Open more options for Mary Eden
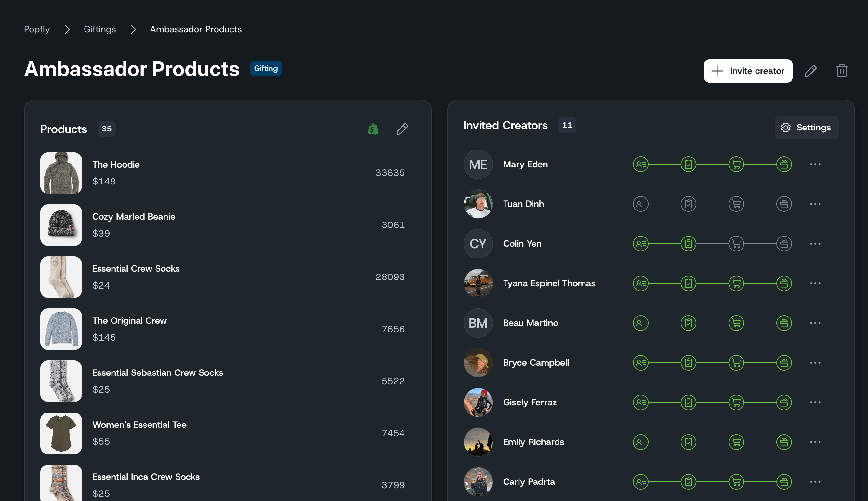 [x=815, y=165]
